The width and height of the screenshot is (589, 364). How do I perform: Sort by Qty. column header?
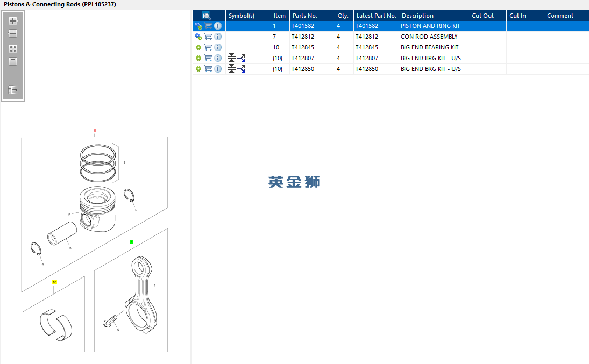(344, 16)
